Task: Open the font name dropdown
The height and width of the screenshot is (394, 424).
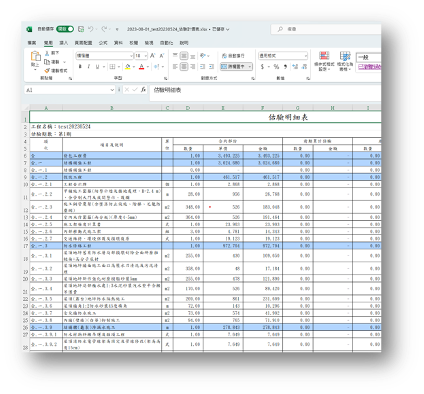Action: point(131,56)
